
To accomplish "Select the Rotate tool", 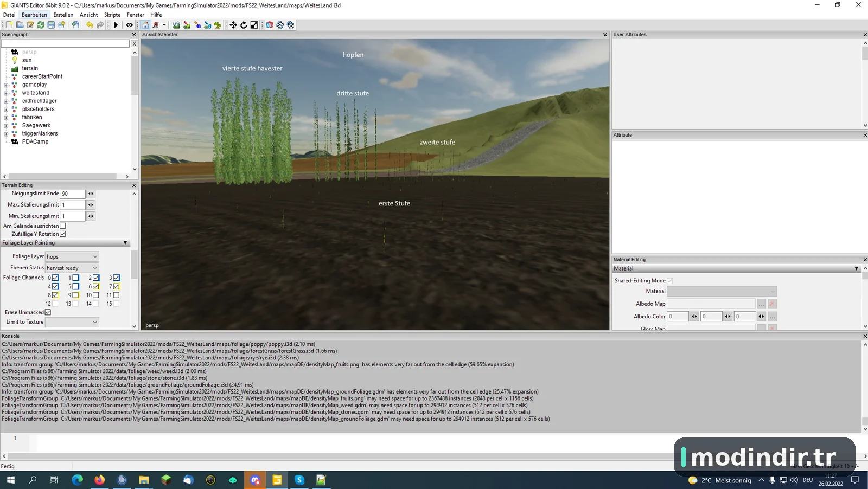I will coord(244,25).
